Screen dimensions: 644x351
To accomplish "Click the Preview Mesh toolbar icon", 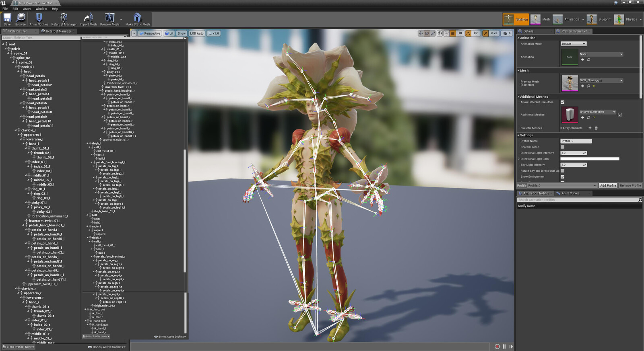I will click(109, 19).
